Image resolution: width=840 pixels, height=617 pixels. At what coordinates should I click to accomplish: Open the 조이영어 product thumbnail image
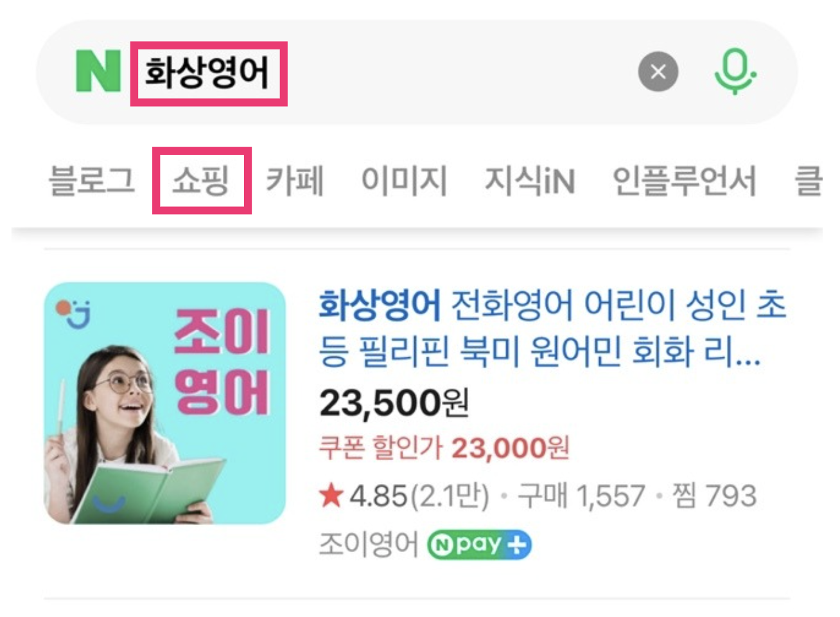click(165, 403)
